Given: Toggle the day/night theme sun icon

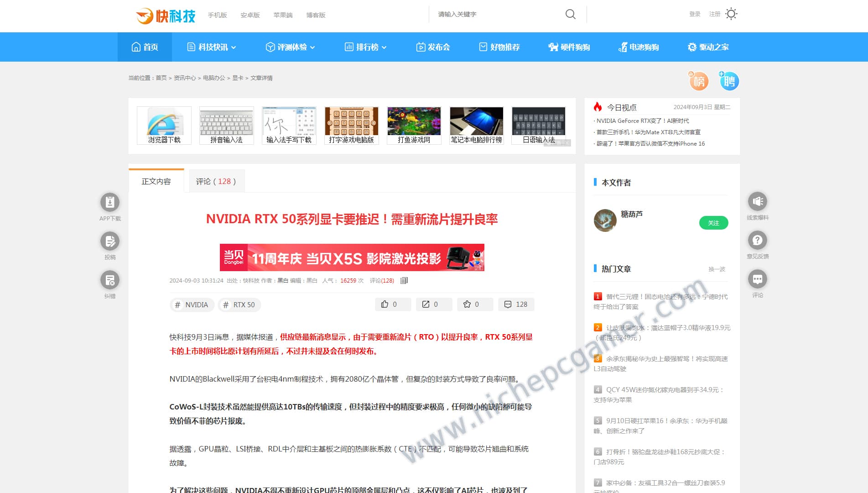Looking at the screenshot, I should pyautogui.click(x=731, y=14).
